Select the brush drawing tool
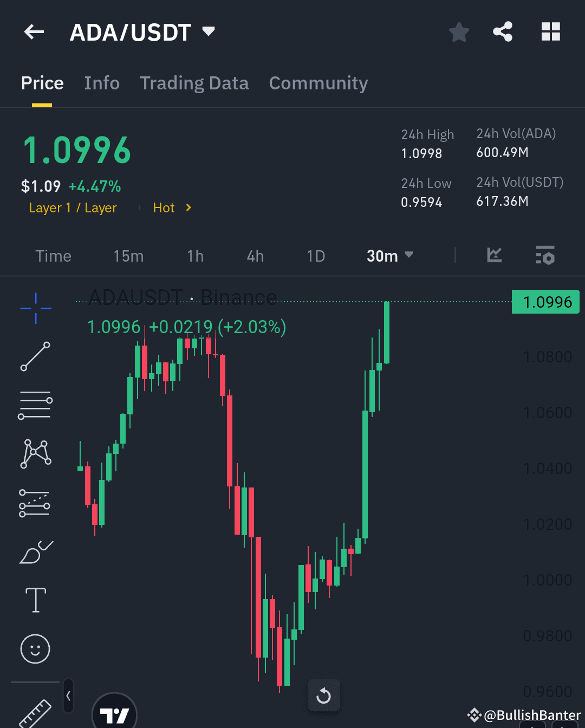The width and height of the screenshot is (585, 728). (x=35, y=551)
